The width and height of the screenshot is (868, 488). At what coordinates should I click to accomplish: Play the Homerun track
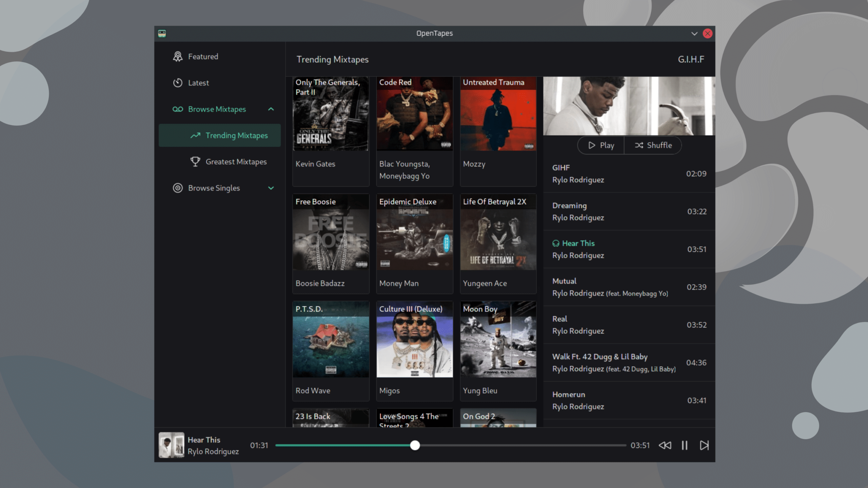[x=629, y=401]
